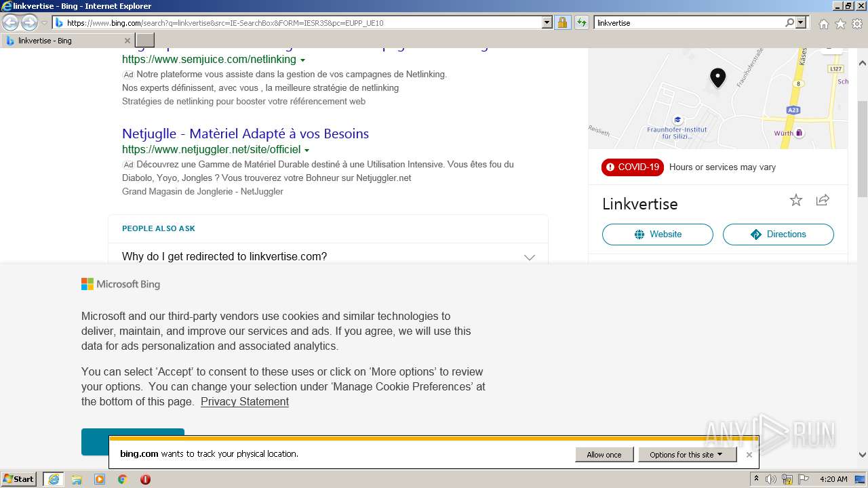This screenshot has width=868, height=488.
Task: Open the Tools gear icon
Action: pyautogui.click(x=857, y=24)
